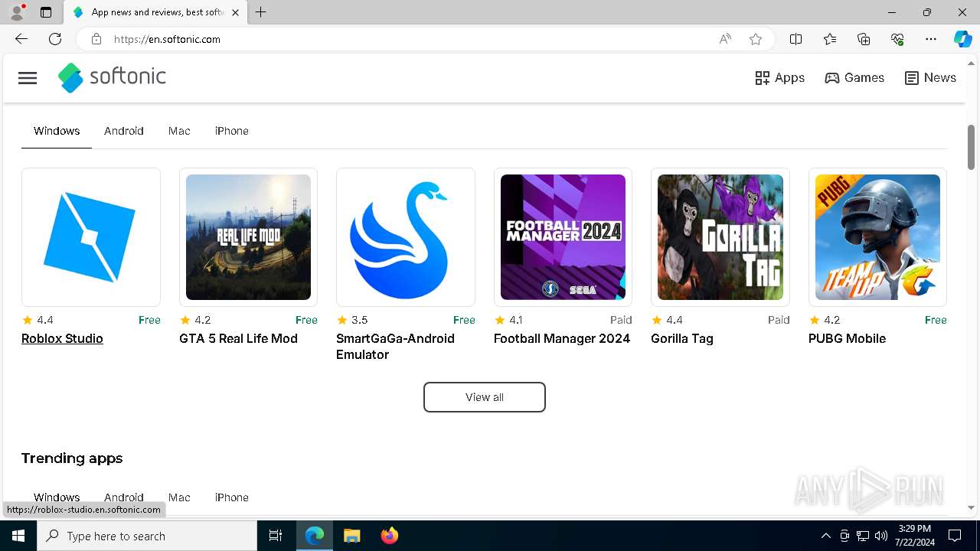Viewport: 980px width, 551px height.
Task: Click the SmartGaGa swan logo image
Action: point(406,237)
